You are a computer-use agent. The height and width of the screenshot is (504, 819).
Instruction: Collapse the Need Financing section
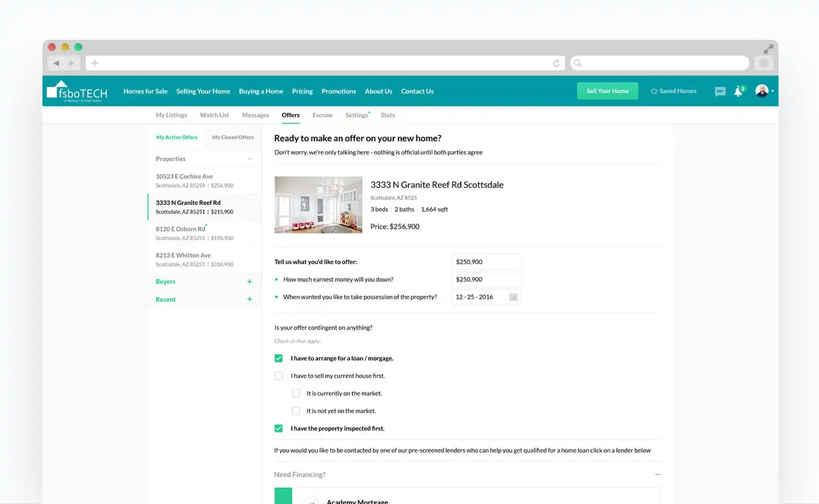pos(657,475)
